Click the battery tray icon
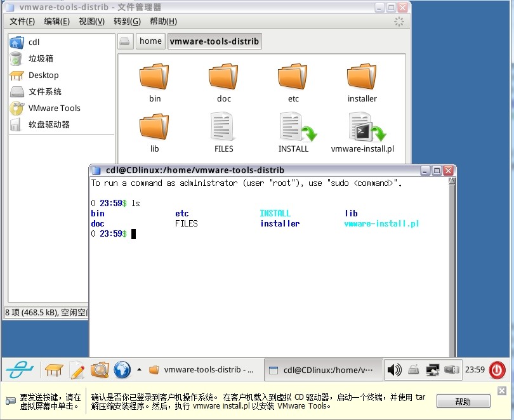This screenshot has height=420, width=514. 451,370
